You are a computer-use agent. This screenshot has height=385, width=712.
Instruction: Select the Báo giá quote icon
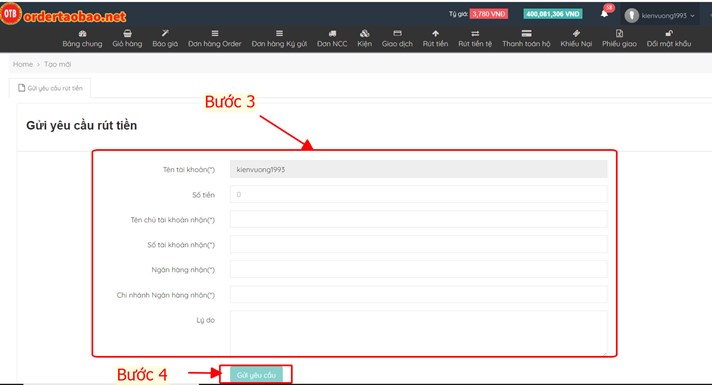click(165, 34)
